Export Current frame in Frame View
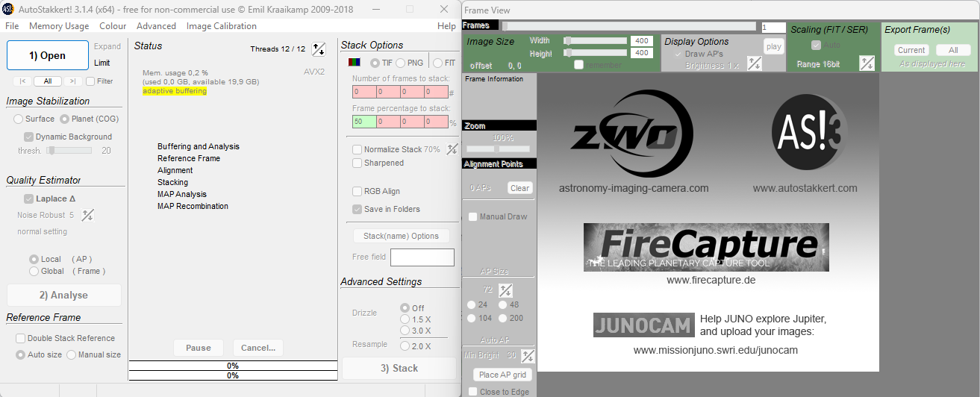980x397 pixels. pos(911,50)
